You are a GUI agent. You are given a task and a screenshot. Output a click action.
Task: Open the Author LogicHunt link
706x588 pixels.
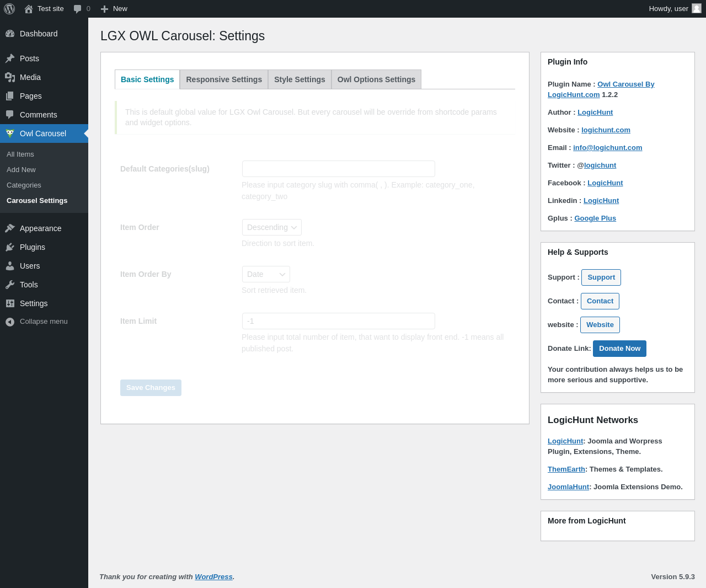(595, 113)
